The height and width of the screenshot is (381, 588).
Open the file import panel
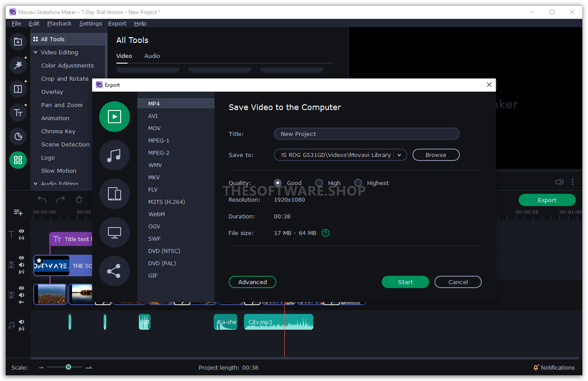click(x=18, y=41)
